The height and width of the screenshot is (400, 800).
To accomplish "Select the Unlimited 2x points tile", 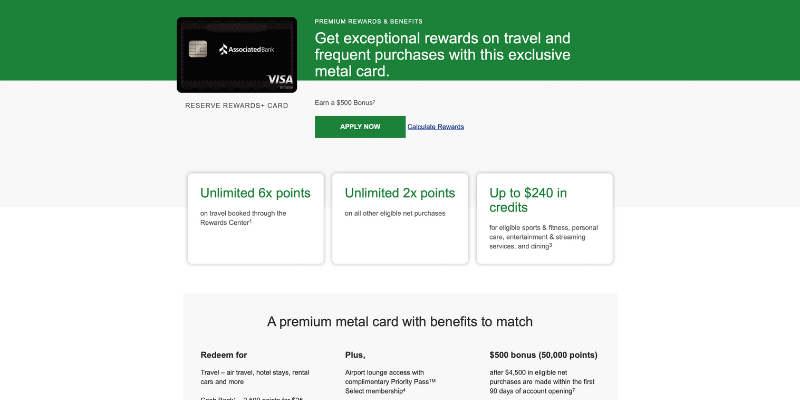I will point(400,218).
